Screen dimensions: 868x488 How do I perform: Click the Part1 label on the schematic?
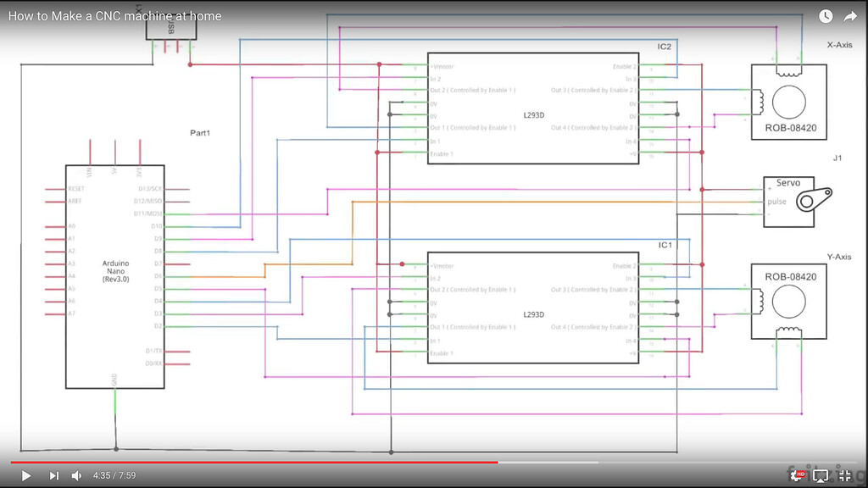[201, 133]
